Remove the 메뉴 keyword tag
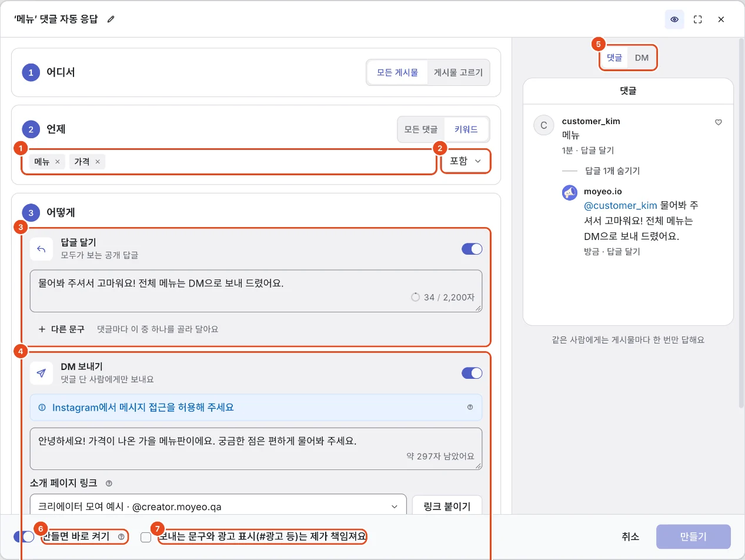The image size is (745, 560). pos(57,162)
